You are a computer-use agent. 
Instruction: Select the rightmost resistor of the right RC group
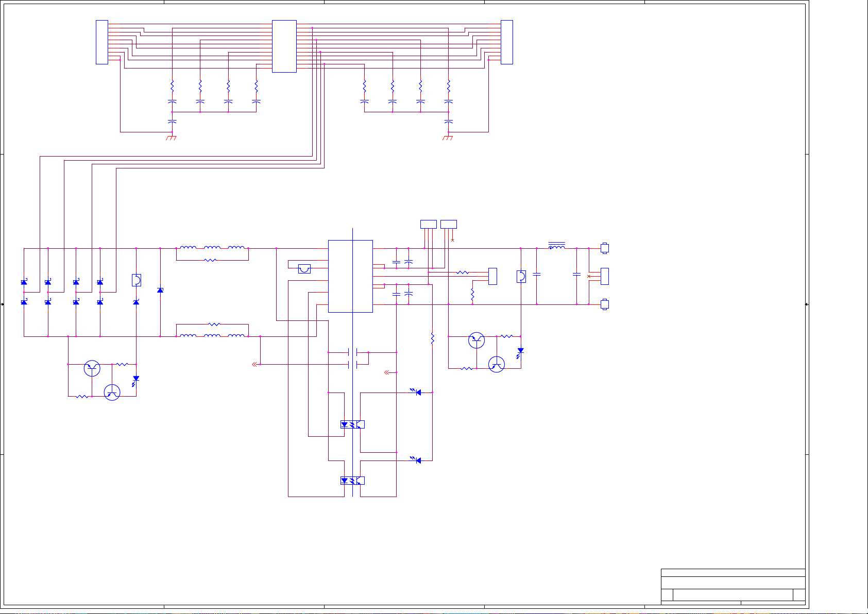pyautogui.click(x=448, y=86)
